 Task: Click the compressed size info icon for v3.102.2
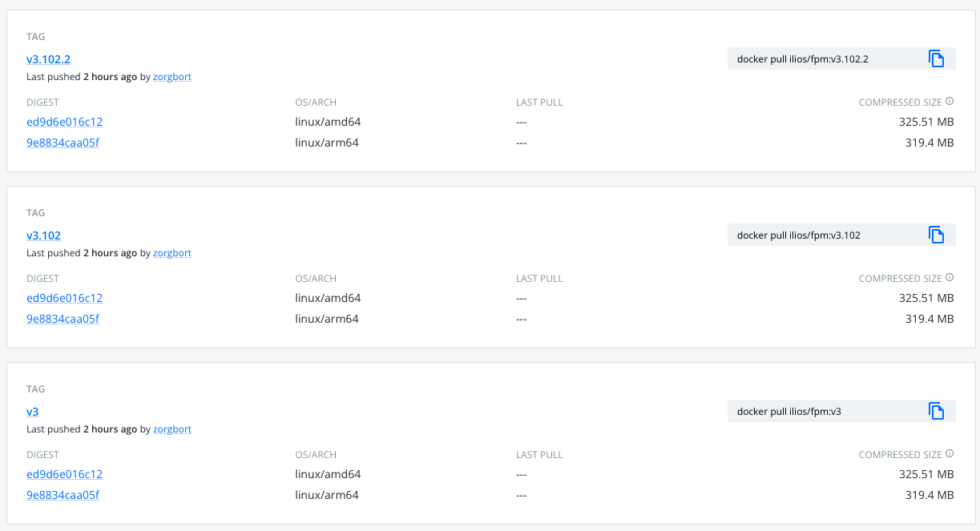(950, 102)
